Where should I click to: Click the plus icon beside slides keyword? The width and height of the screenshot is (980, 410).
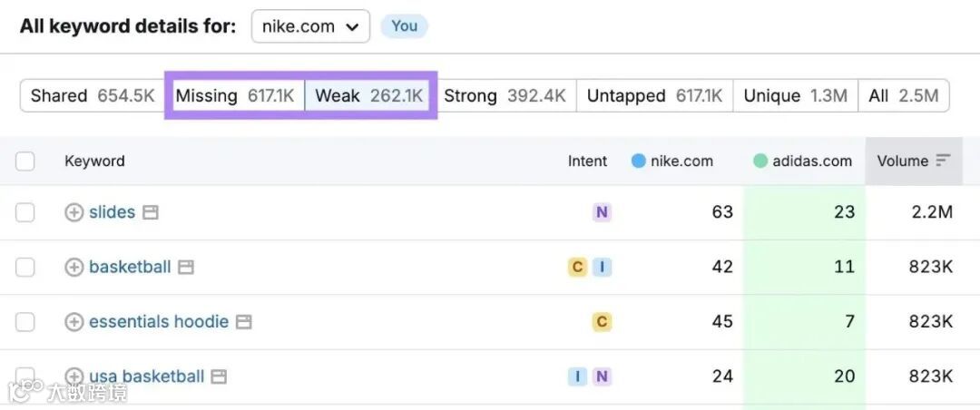tap(73, 212)
